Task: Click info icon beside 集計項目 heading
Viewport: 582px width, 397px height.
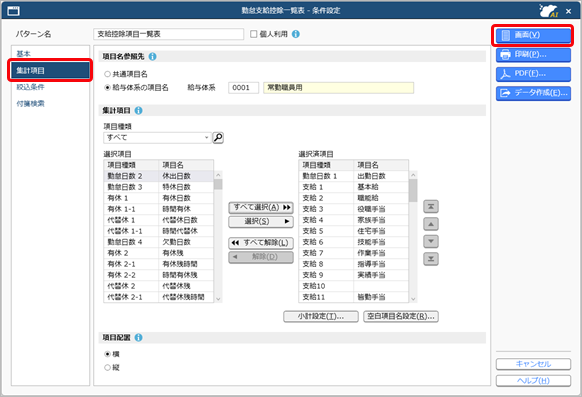Action: 138,111
